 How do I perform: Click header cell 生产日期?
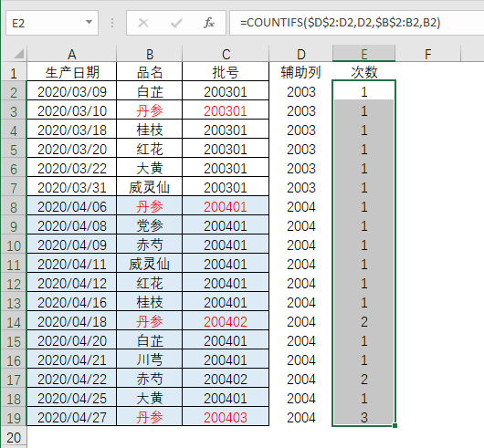coord(71,72)
